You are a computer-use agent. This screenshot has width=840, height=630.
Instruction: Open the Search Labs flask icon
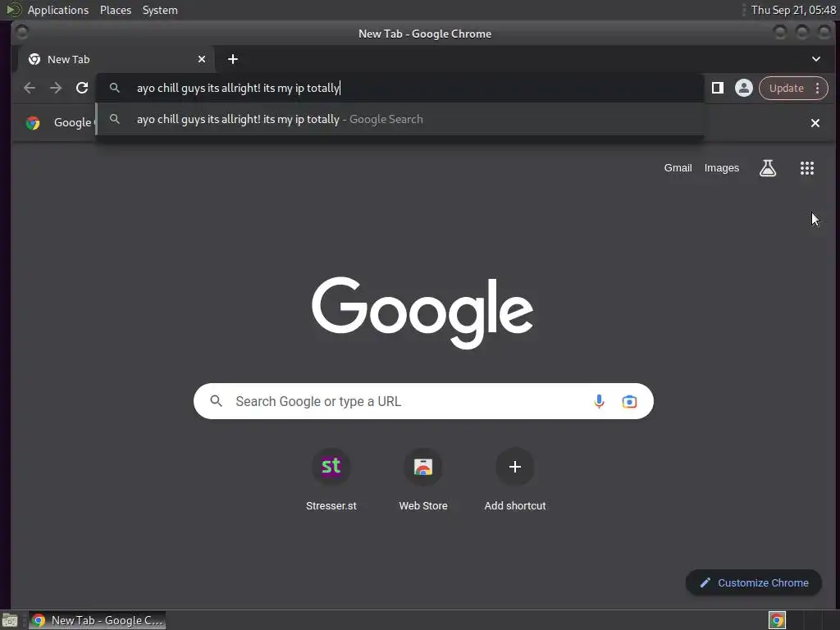pos(767,168)
